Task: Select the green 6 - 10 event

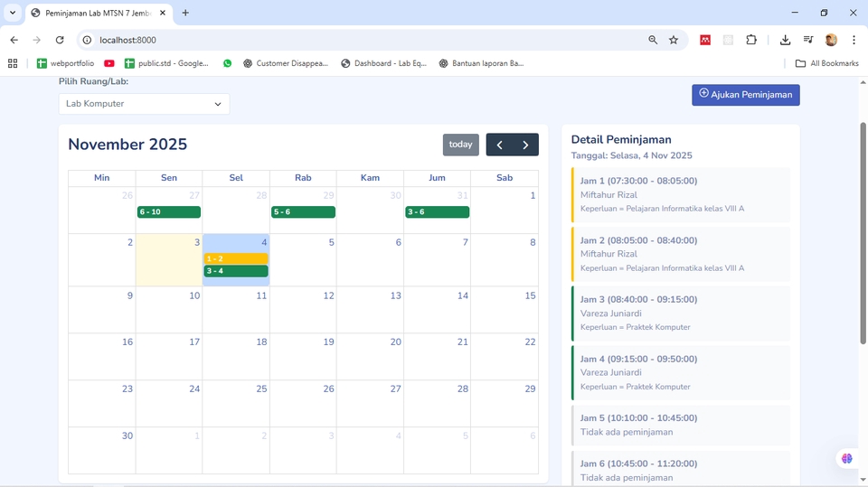Action: coord(169,212)
